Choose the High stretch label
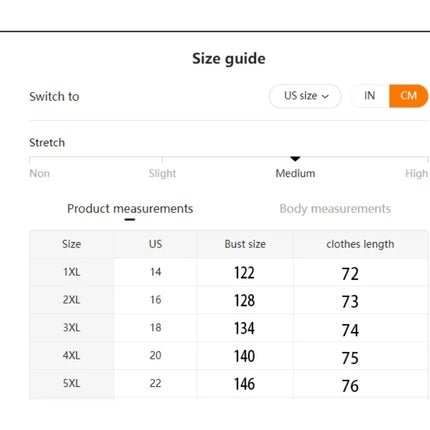The width and height of the screenshot is (430, 430). coord(416,173)
